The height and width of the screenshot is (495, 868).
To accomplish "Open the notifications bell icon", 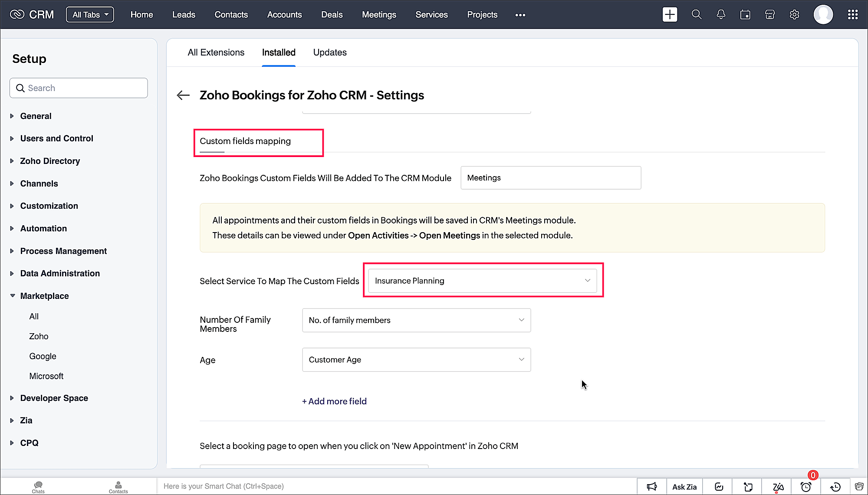I will 721,15.
